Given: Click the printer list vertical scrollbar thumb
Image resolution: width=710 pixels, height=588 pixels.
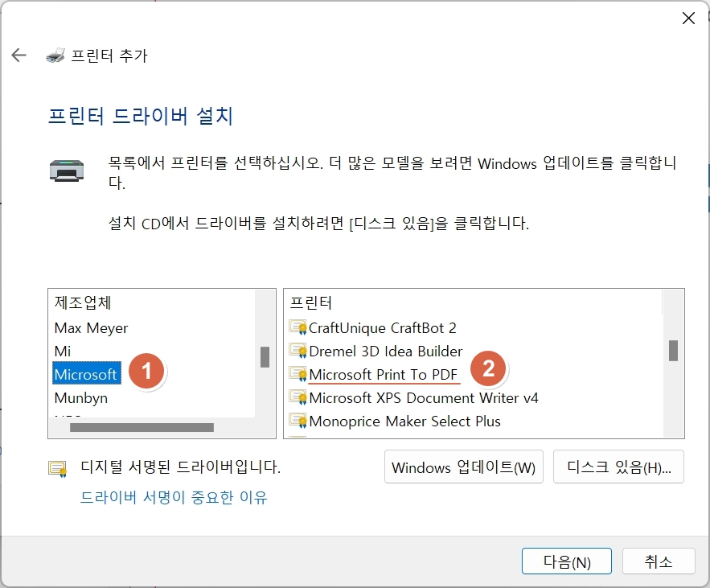Looking at the screenshot, I should pyautogui.click(x=673, y=351).
